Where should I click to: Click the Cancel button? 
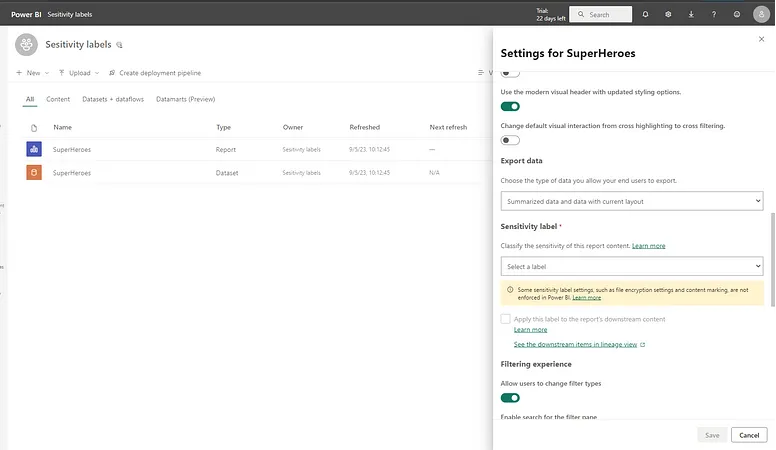click(x=749, y=435)
